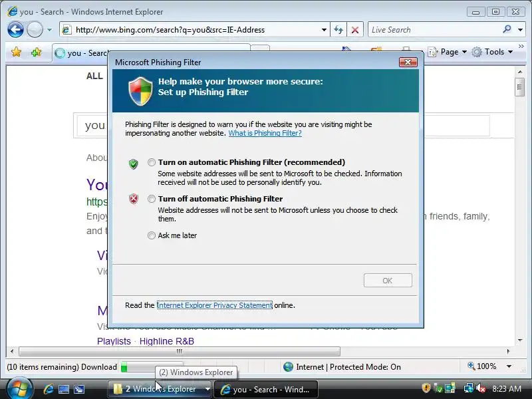Close the Microsoft Phishing Filter dialog
Image resolution: width=532 pixels, height=399 pixels.
pos(408,62)
